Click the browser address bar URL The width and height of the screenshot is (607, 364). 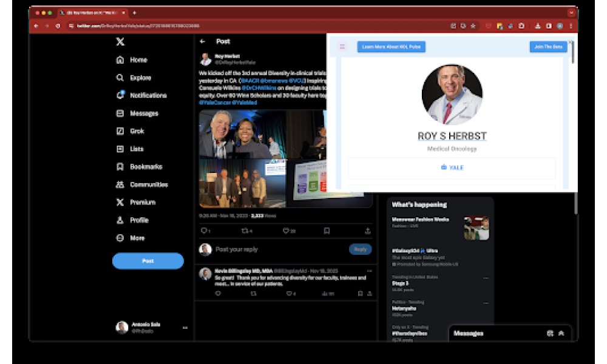[138, 26]
